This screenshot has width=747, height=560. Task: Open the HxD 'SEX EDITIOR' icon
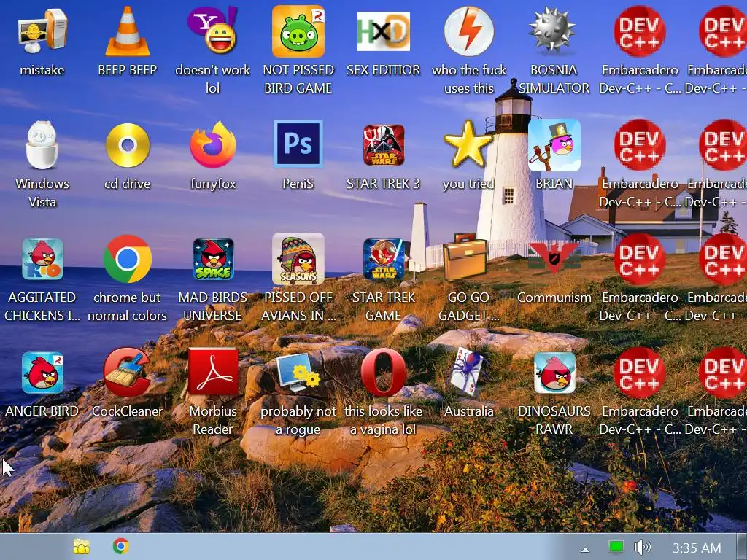click(384, 31)
